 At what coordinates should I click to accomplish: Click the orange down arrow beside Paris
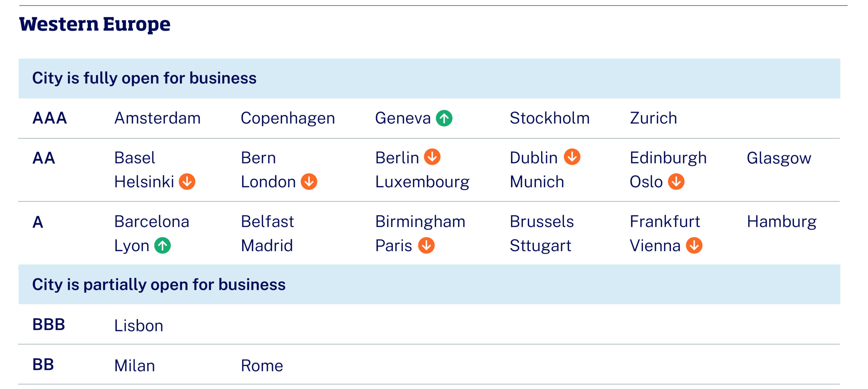pyautogui.click(x=426, y=245)
